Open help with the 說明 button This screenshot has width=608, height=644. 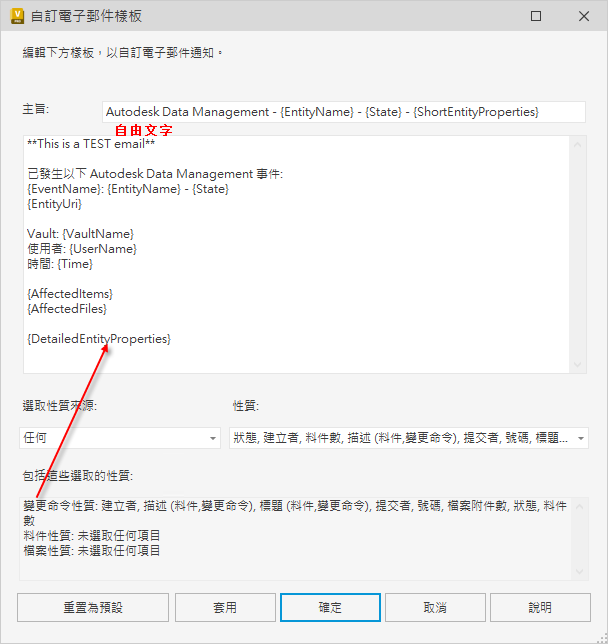[540, 607]
